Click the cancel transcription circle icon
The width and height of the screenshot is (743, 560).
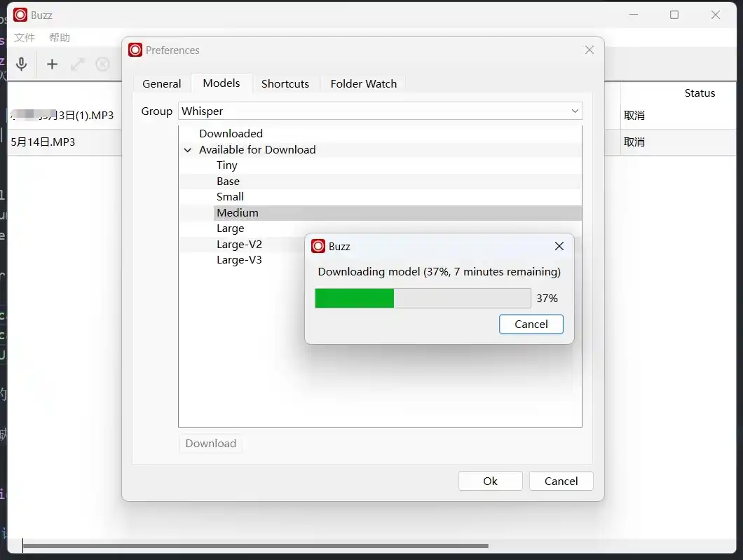point(103,64)
